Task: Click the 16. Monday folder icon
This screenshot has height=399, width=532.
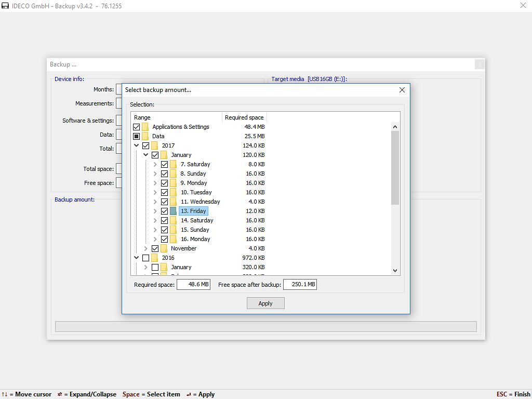Action: pyautogui.click(x=174, y=239)
